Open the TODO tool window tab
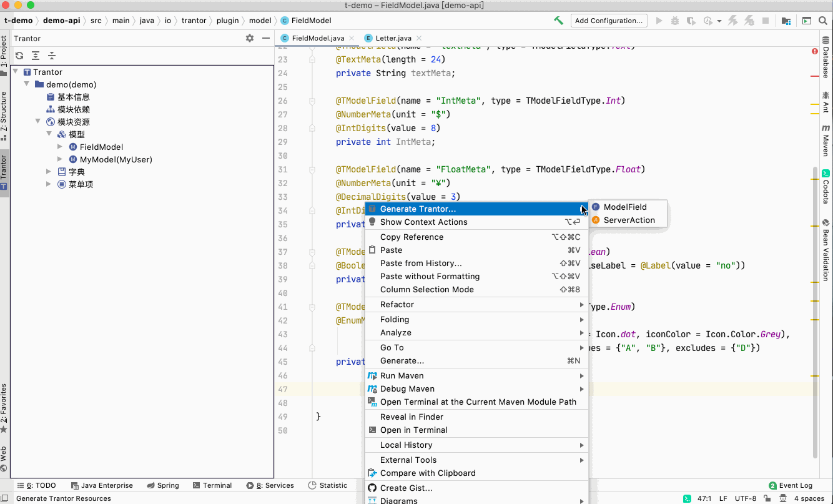833x504 pixels. click(37, 485)
